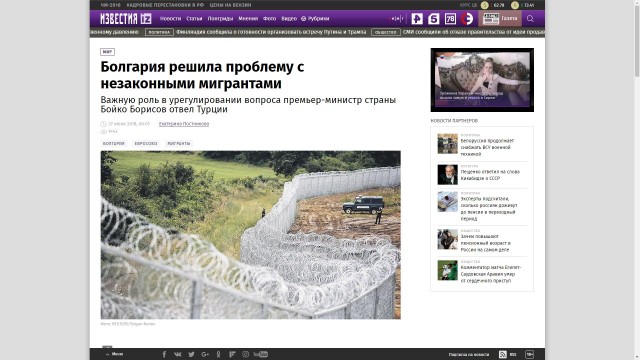This screenshot has width=640, height=360.
Task: Open thumbnail of the Эксперты подсчитали story
Action: tap(447, 202)
